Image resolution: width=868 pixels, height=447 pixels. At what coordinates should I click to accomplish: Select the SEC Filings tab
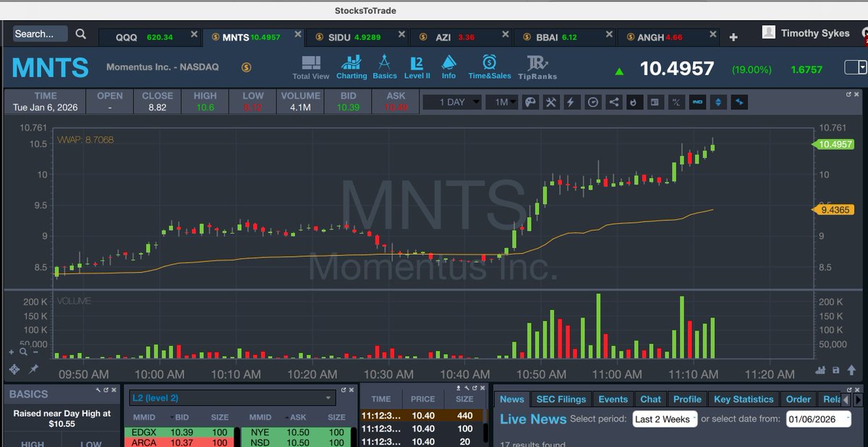point(561,399)
